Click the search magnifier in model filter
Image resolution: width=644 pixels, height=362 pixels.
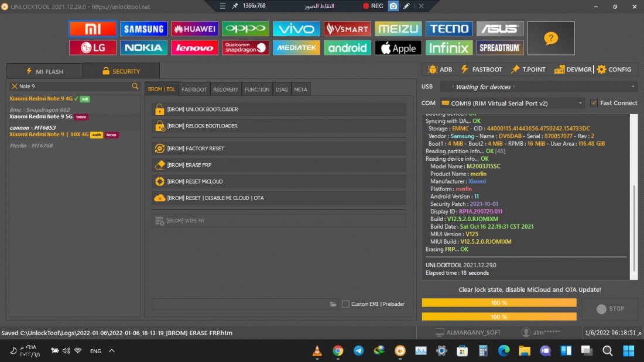pos(135,86)
